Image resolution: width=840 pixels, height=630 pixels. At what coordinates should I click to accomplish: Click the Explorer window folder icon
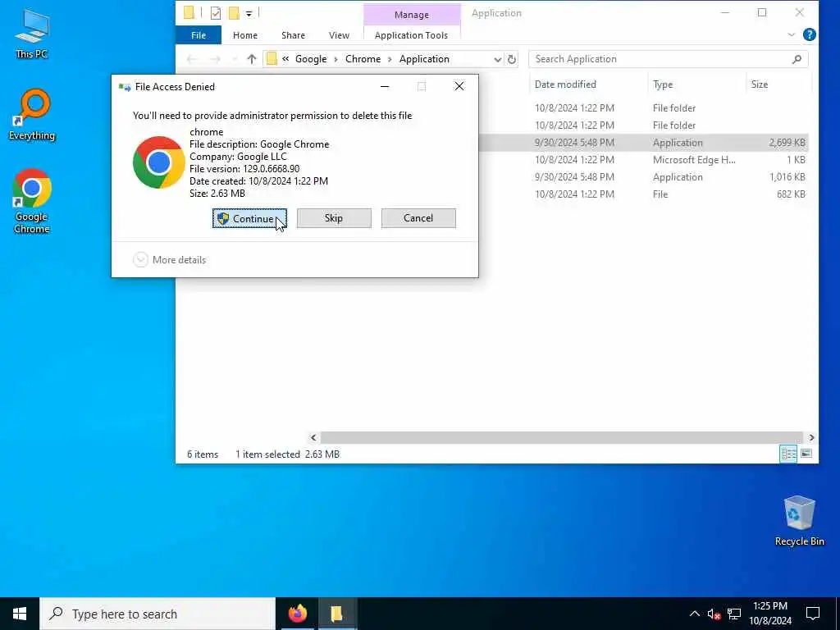189,13
